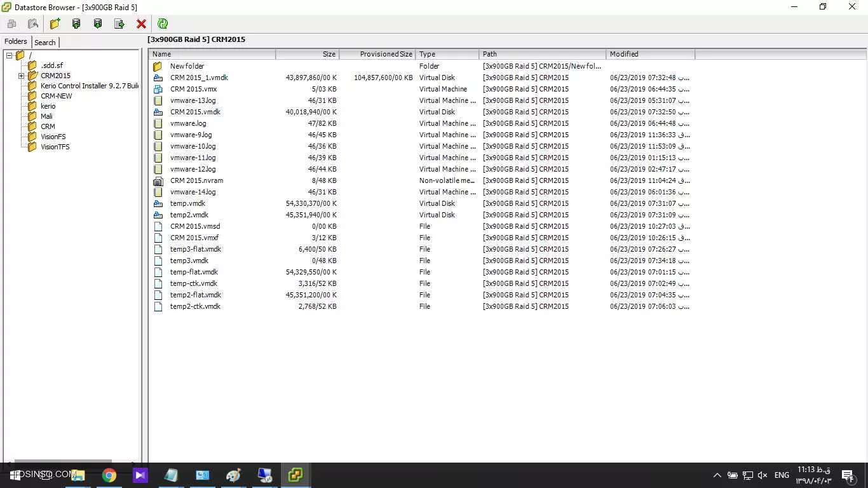Select the temp.vmdk virtual disk icon
Screen dimensions: 868x488
pyautogui.click(x=158, y=203)
